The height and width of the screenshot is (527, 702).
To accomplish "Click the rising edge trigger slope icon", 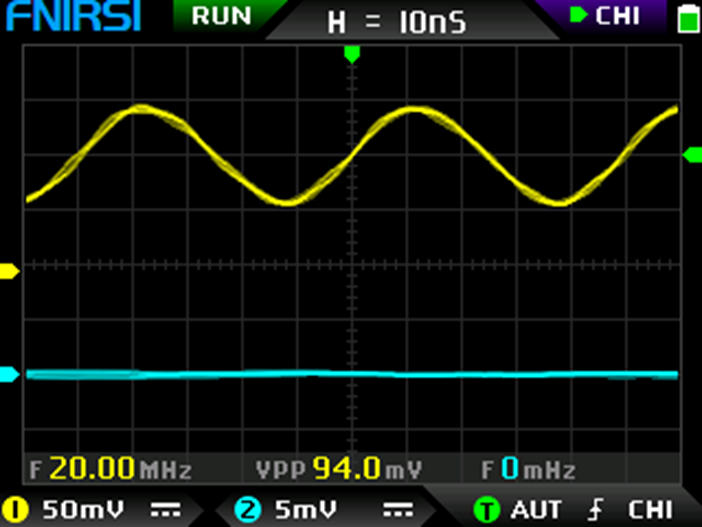I will 597,510.
